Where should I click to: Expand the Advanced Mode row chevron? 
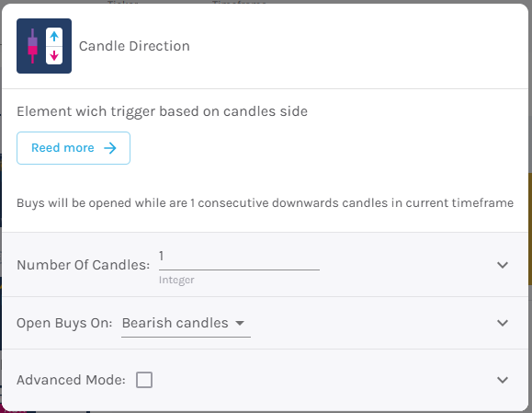[503, 380]
